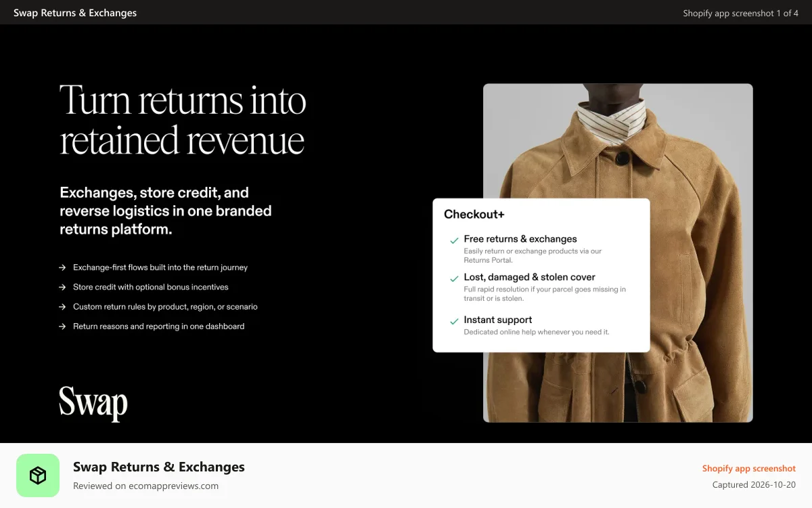The width and height of the screenshot is (812, 508).
Task: Click the green Swap app box icon
Action: tap(38, 475)
